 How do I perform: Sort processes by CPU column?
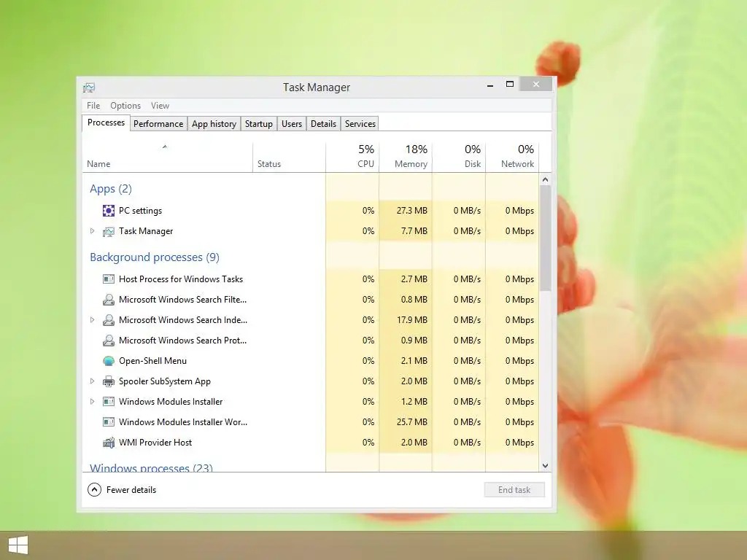point(352,157)
